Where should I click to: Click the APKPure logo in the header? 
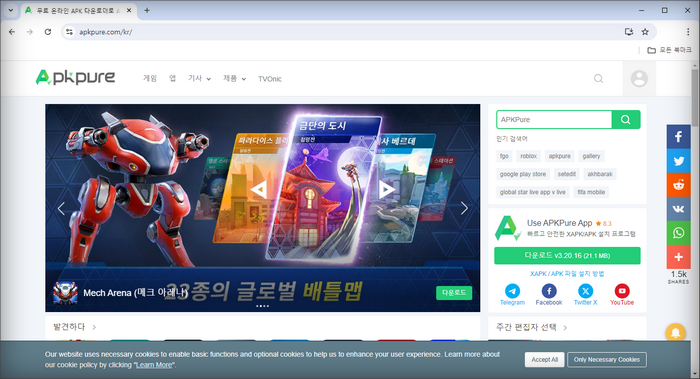[x=75, y=78]
